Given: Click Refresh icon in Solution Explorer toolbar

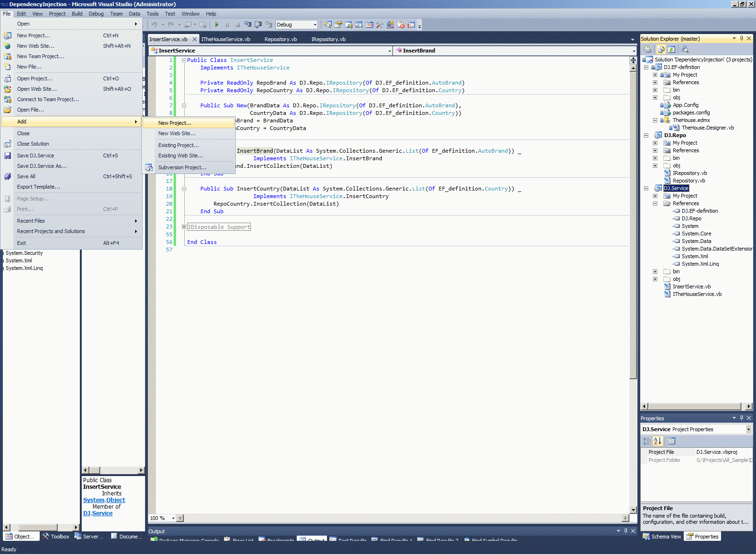Looking at the screenshot, I should click(671, 49).
